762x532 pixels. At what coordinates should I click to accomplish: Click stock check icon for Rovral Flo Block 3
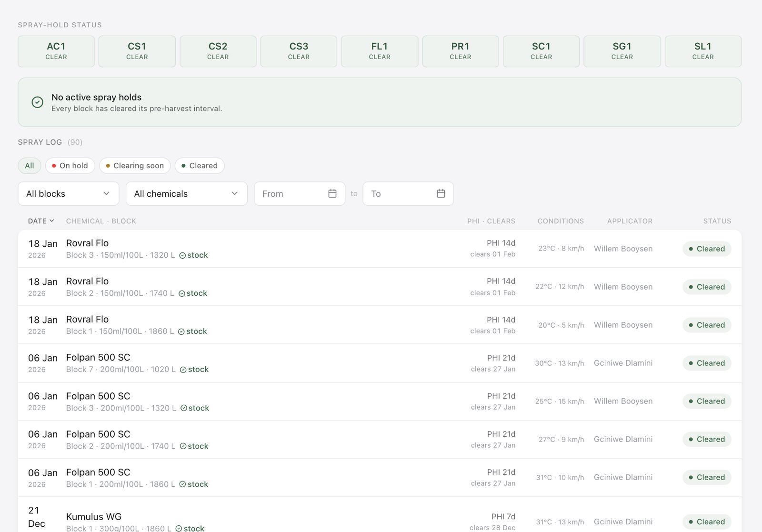click(182, 255)
